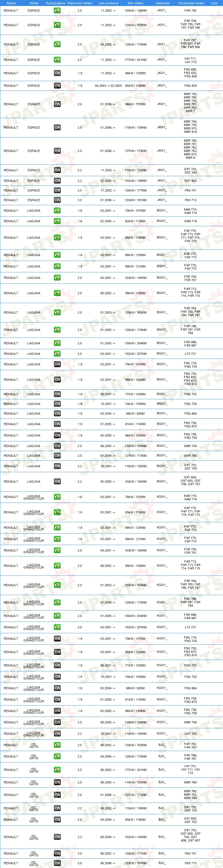Click the PB icon in the Laguna BG0/1_ L7X 731 row
This screenshot has height=868, width=223.
click(x=57, y=353)
